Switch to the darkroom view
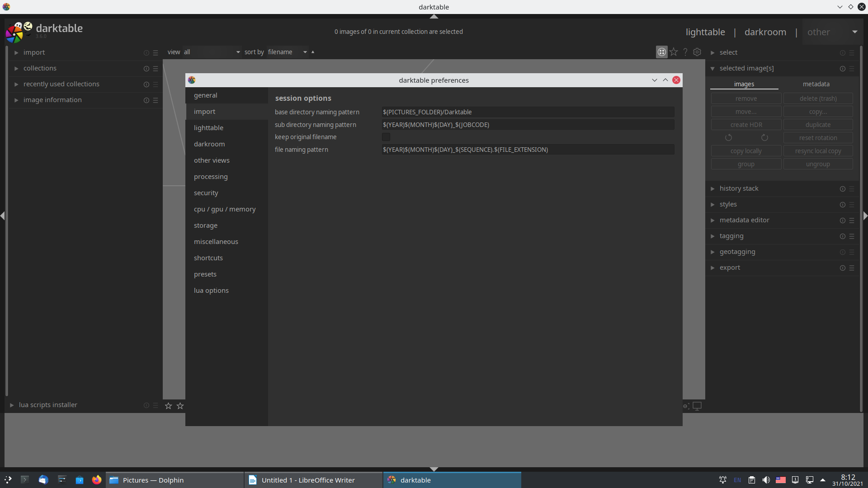This screenshot has width=868, height=488. [x=765, y=32]
